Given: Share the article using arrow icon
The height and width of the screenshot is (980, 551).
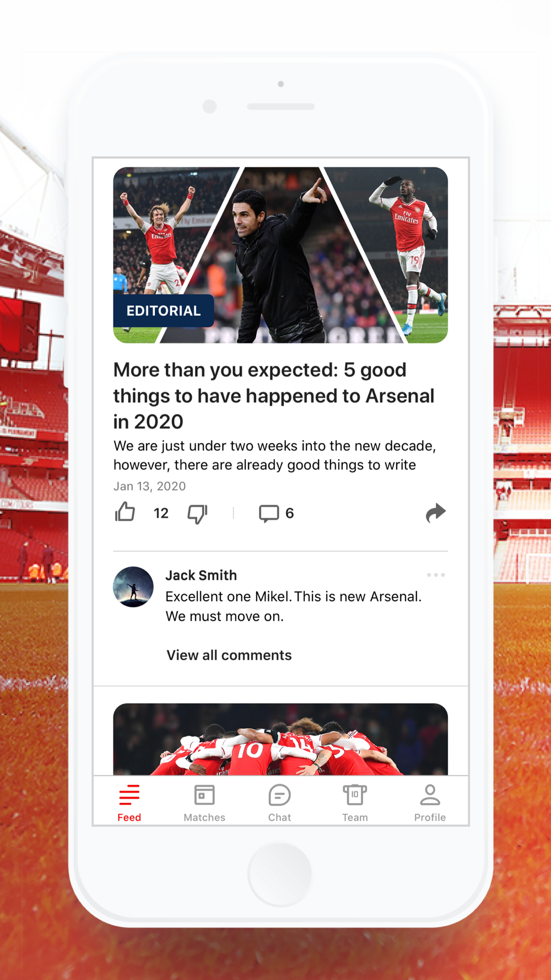Looking at the screenshot, I should (x=435, y=513).
